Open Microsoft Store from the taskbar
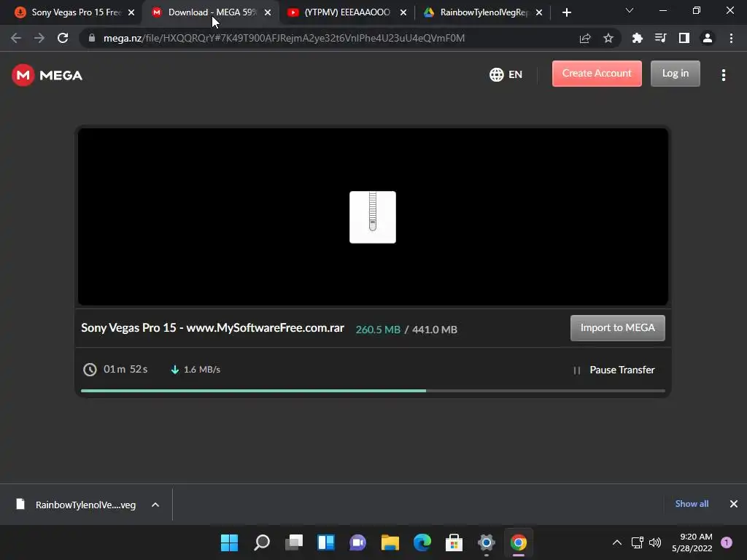Image resolution: width=747 pixels, height=560 pixels. pos(454,542)
